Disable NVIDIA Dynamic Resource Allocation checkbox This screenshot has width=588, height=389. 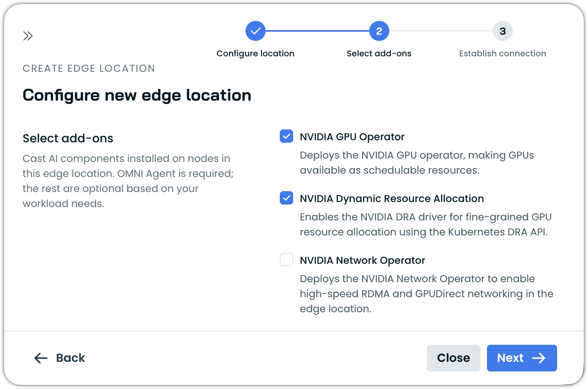point(286,198)
